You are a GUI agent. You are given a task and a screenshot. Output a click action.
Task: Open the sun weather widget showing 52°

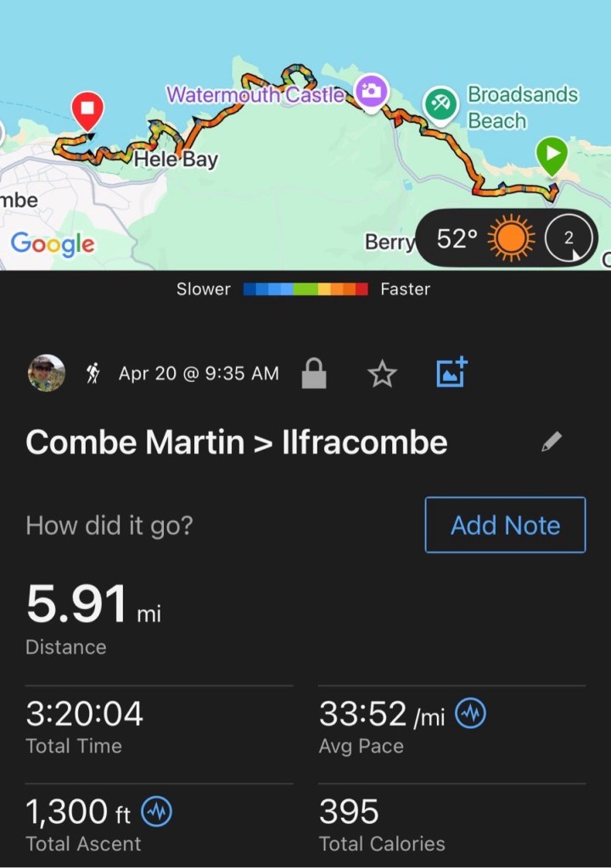pyautogui.click(x=511, y=239)
